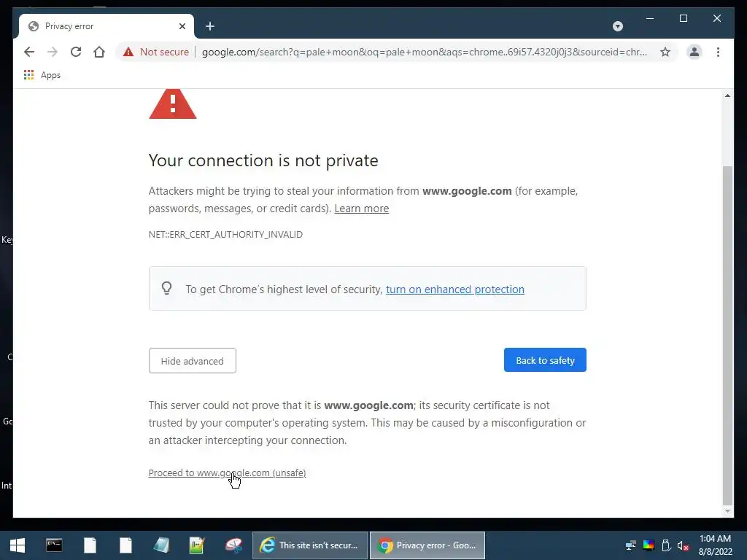Switch to Internet Explorer taskbar window
The width and height of the screenshot is (747, 560).
309,545
